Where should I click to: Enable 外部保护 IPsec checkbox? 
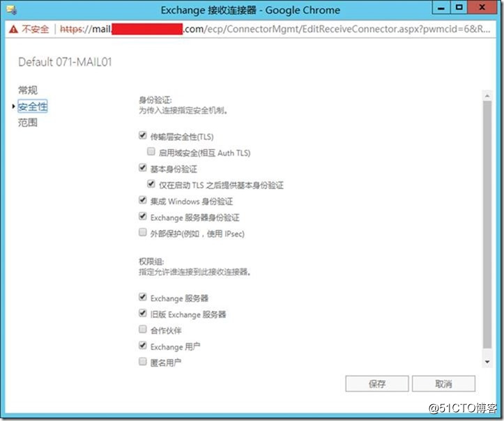143,232
